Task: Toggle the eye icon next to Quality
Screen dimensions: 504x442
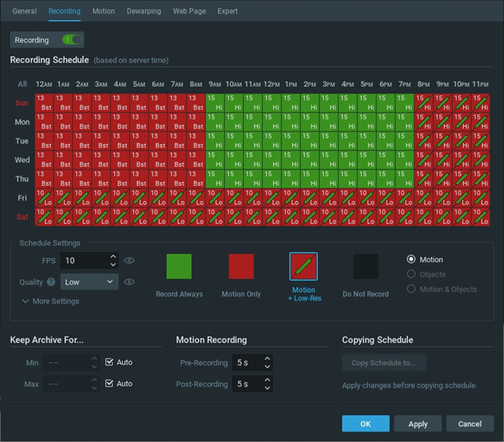Action: (130, 282)
